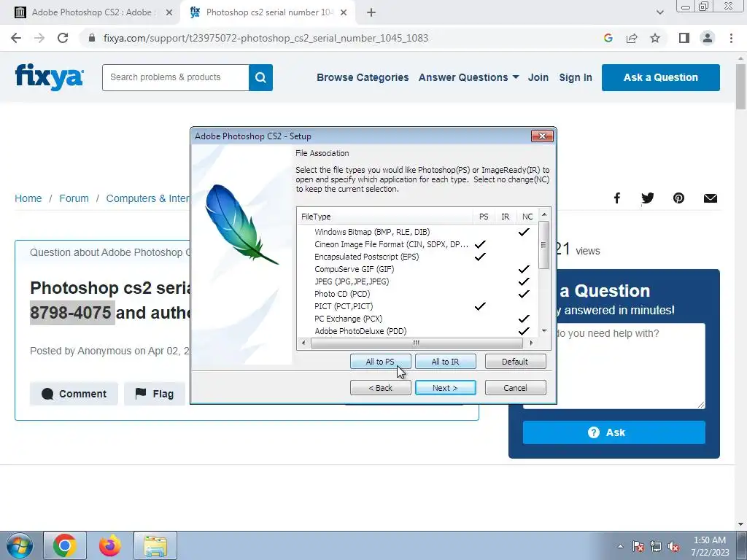This screenshot has height=560, width=747.
Task: Toggle NC check for Adobe PhotoDeluxe (PDD)
Action: pyautogui.click(x=524, y=331)
